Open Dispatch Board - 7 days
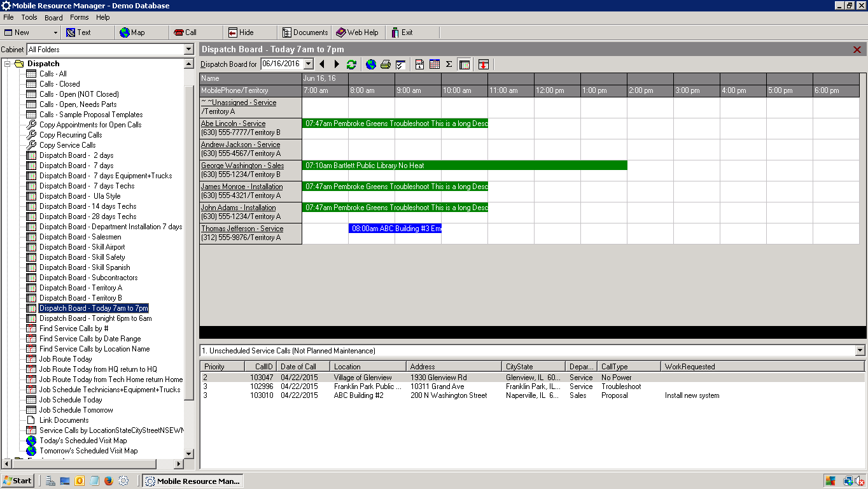Viewport: 868px width, 489px height. (76, 166)
